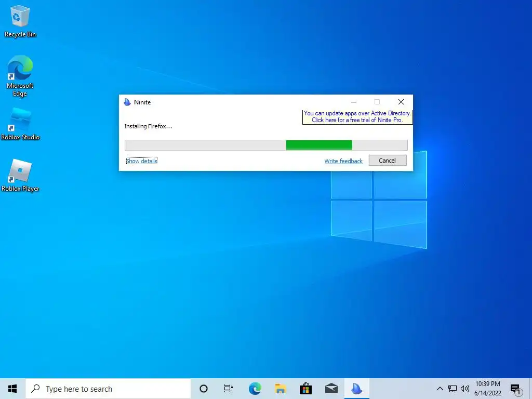Open Cortana circle icon on taskbar
This screenshot has width=532, height=399.
[204, 389]
